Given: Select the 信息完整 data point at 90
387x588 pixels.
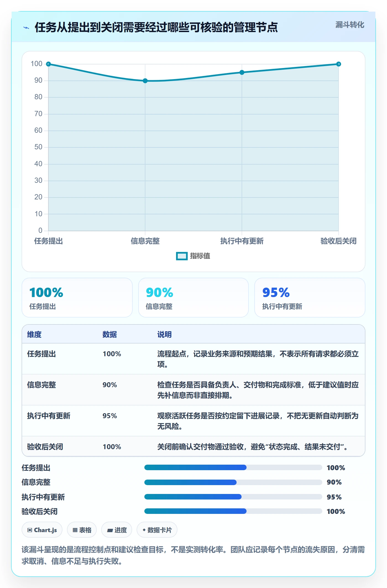Looking at the screenshot, I should click(145, 81).
